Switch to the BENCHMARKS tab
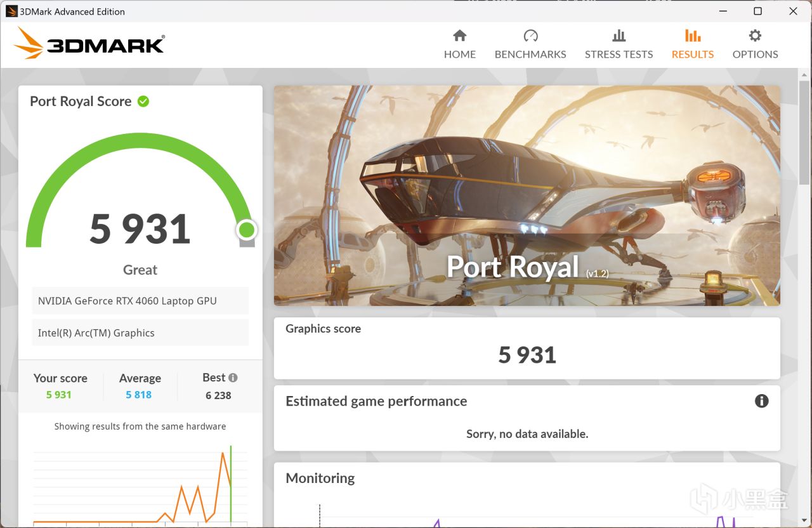812x528 pixels. (x=530, y=44)
